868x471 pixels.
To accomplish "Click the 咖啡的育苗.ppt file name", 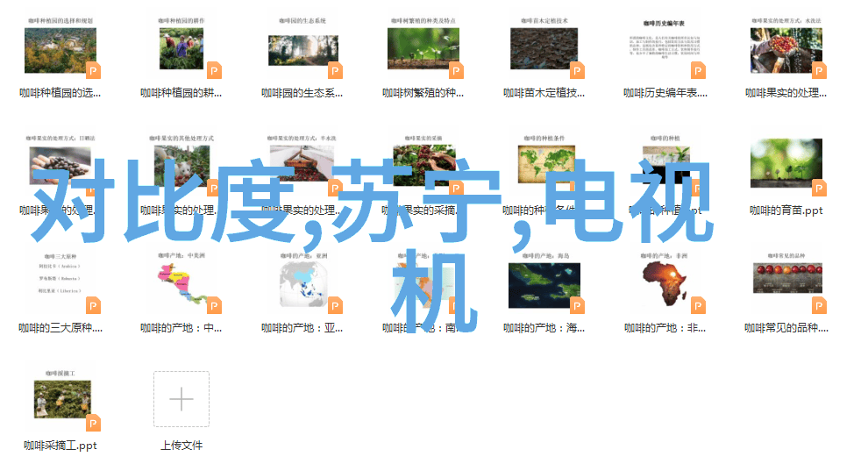I will pos(786,211).
